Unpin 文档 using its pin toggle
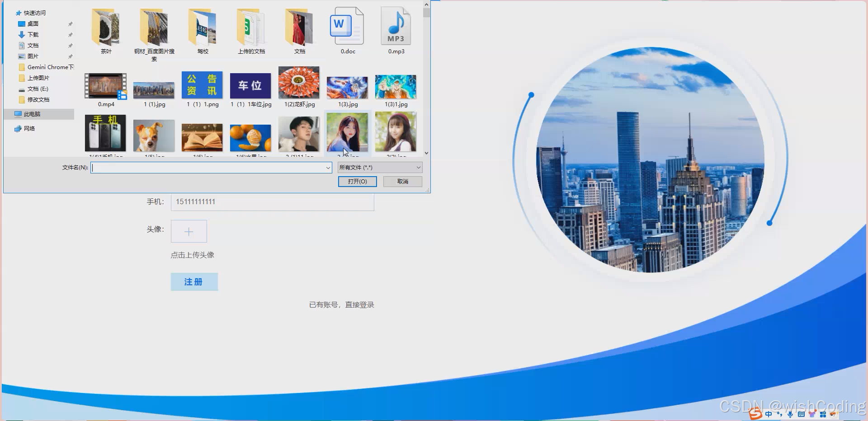Image resolution: width=868 pixels, height=421 pixels. tap(71, 45)
